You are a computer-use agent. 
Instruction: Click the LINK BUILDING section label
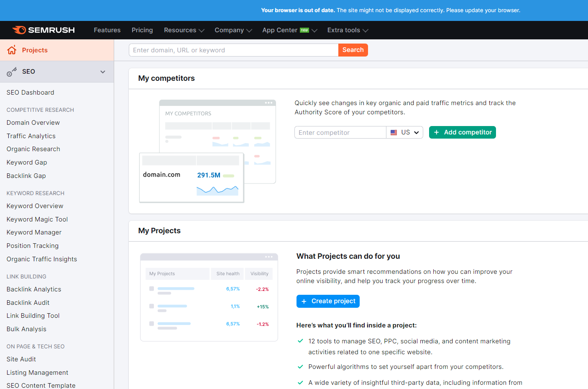[x=26, y=276]
